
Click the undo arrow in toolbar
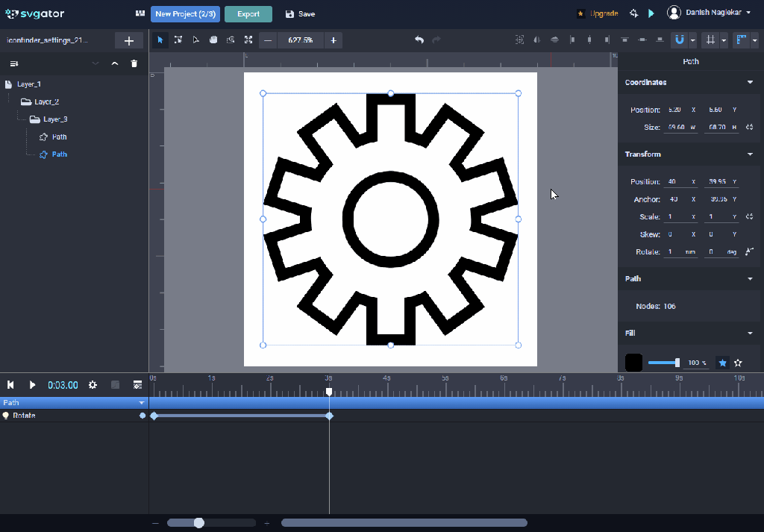coord(419,40)
